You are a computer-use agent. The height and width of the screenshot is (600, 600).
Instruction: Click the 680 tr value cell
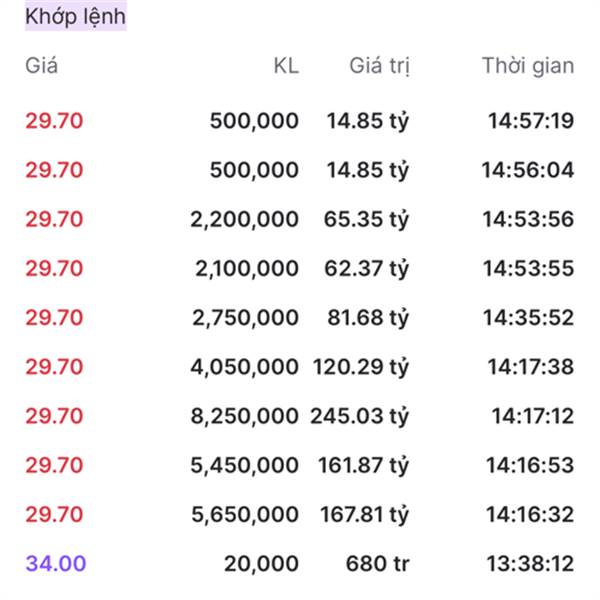coord(377,563)
